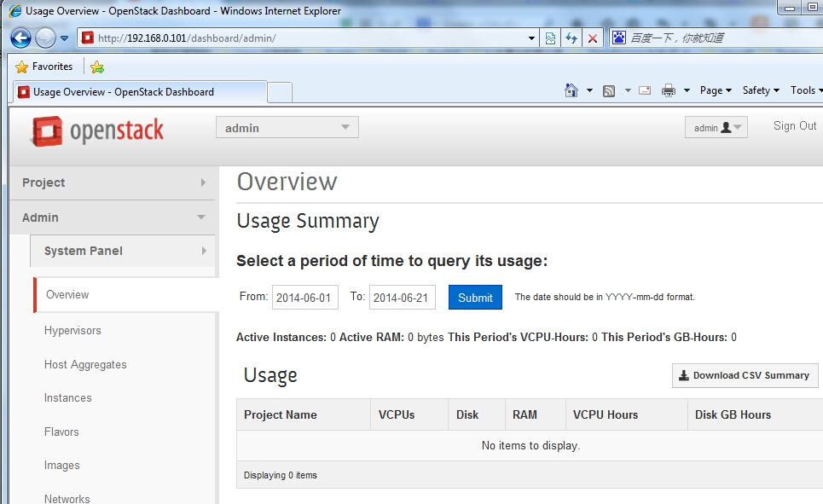Click the browser Back arrow button
Image resolution: width=823 pixels, height=504 pixels.
coord(21,38)
